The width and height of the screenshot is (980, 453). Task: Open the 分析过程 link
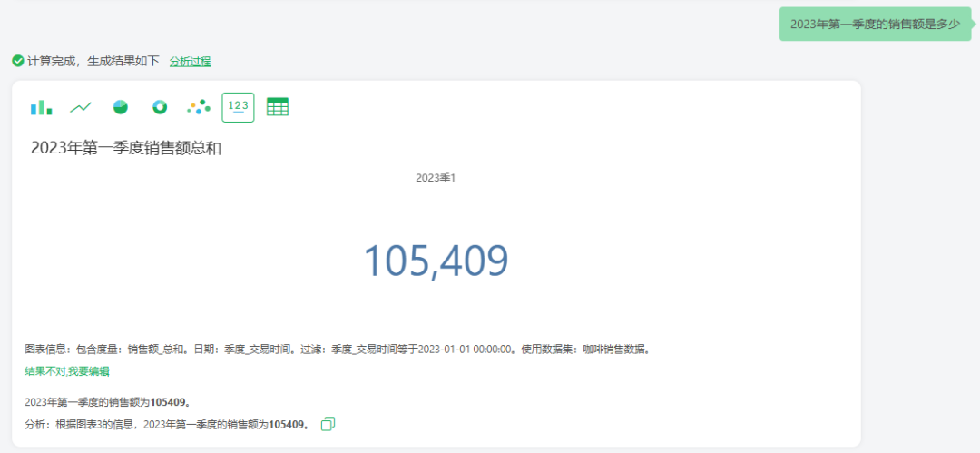[190, 62]
